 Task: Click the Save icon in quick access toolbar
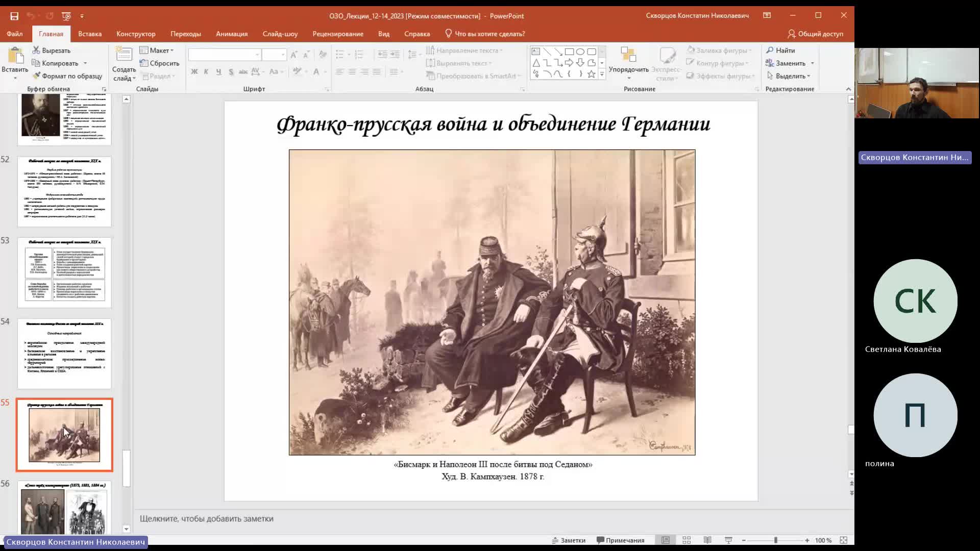(x=14, y=16)
